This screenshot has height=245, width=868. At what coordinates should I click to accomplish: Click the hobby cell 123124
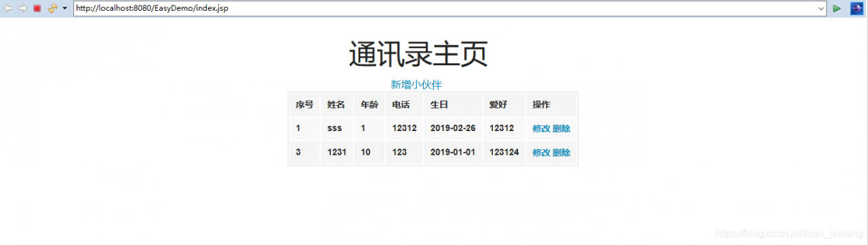coord(504,152)
